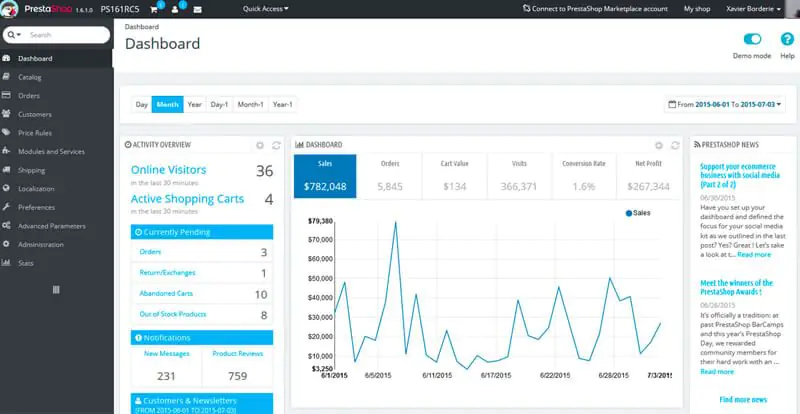800x414 pixels.
Task: Select the Day period button
Action: pos(142,104)
